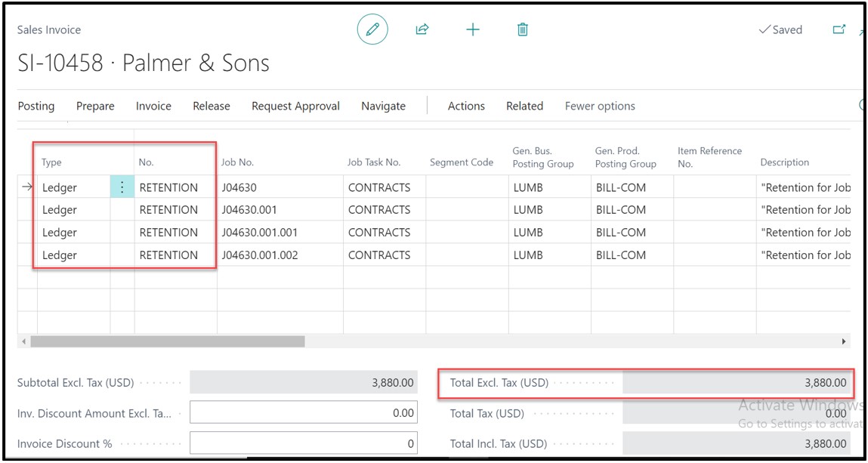Click the pencil edit icon
This screenshot has height=463, width=868.
click(372, 30)
